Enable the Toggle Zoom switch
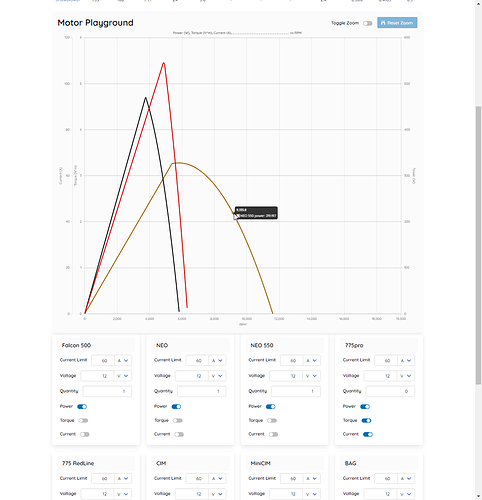The height and width of the screenshot is (500, 482). pyautogui.click(x=368, y=23)
